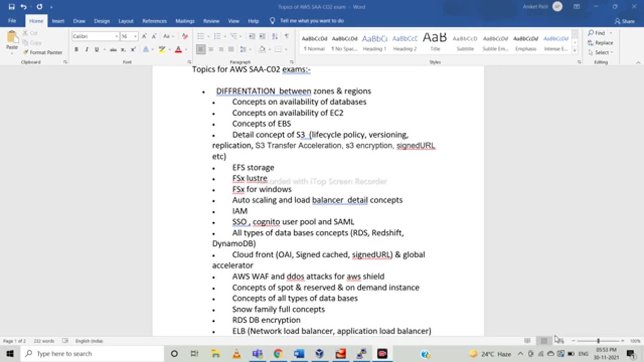Image resolution: width=644 pixels, height=362 pixels.
Task: Adjust the zoom slider in status bar
Action: [598, 341]
